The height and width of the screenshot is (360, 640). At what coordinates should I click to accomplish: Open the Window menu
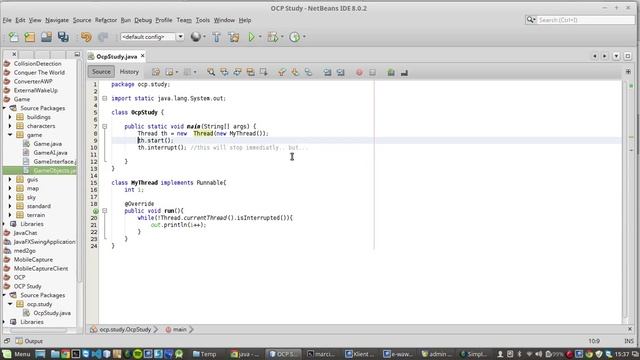tap(224, 20)
